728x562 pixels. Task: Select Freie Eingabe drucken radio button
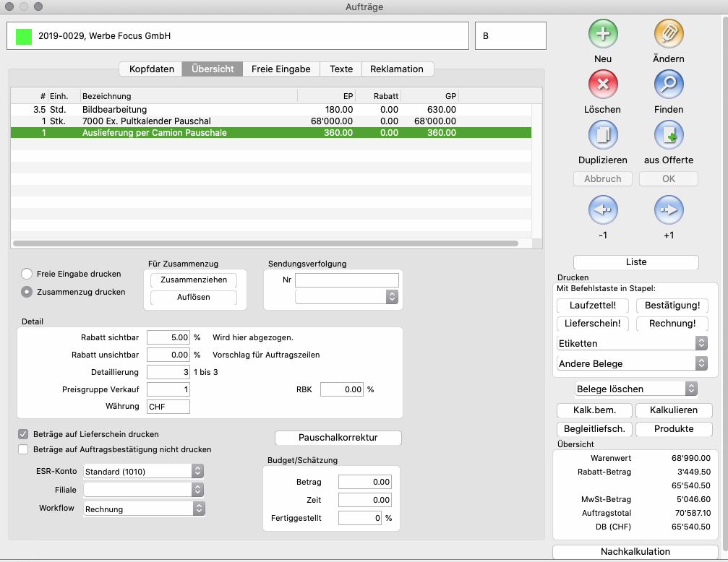27,274
